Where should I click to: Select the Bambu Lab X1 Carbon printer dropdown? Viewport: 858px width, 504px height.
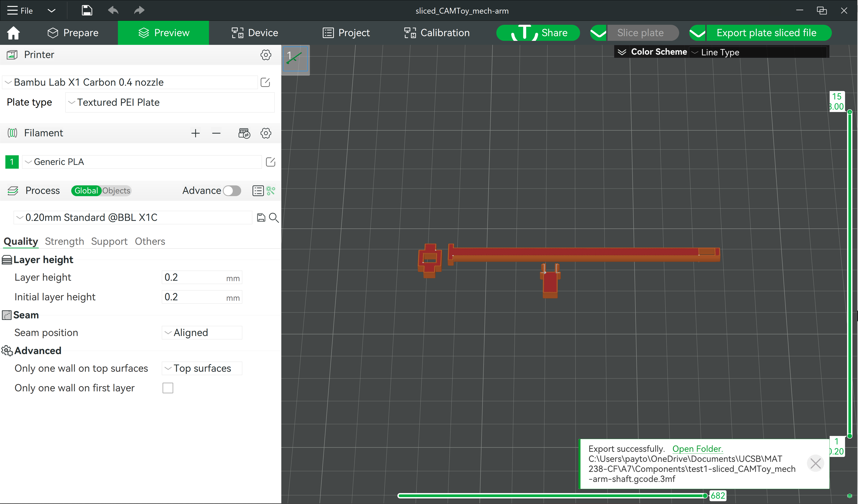pos(130,82)
